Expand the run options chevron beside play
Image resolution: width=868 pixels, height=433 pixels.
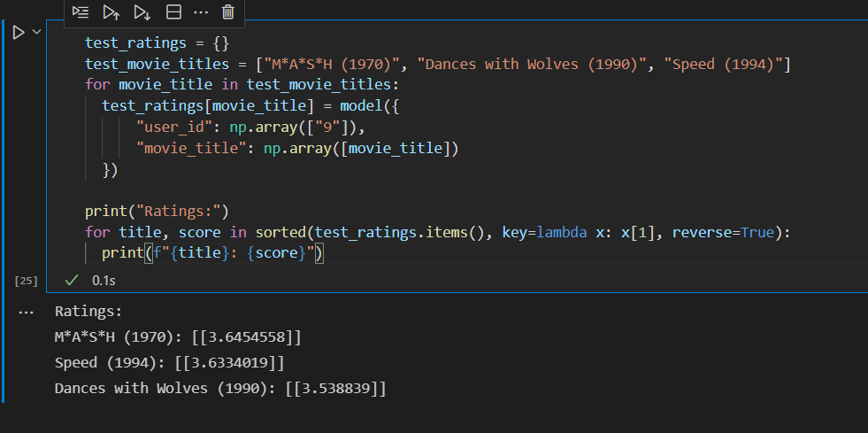coord(36,33)
